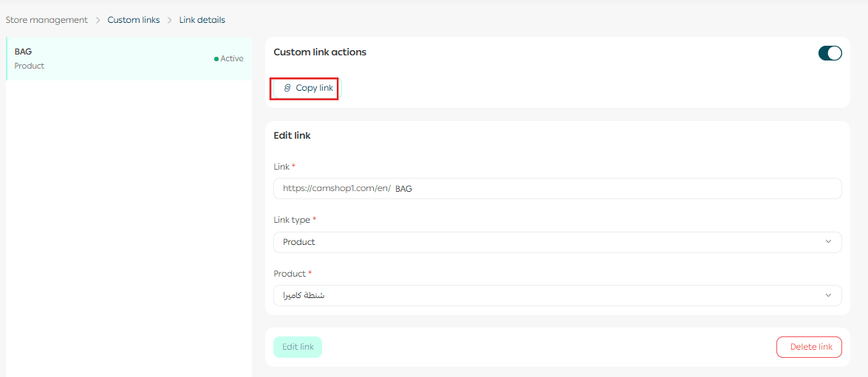Click the Product field chevron arrow
This screenshot has height=377, width=868.
click(x=828, y=295)
